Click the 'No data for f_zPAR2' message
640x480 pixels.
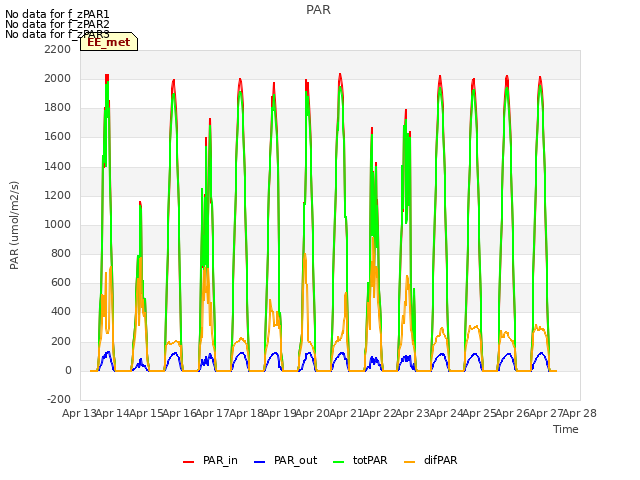(57, 24)
